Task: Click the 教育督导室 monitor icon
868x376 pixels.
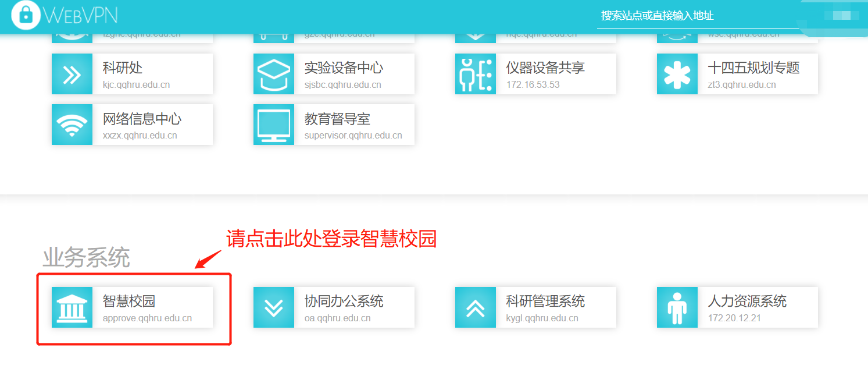Action: pos(274,125)
